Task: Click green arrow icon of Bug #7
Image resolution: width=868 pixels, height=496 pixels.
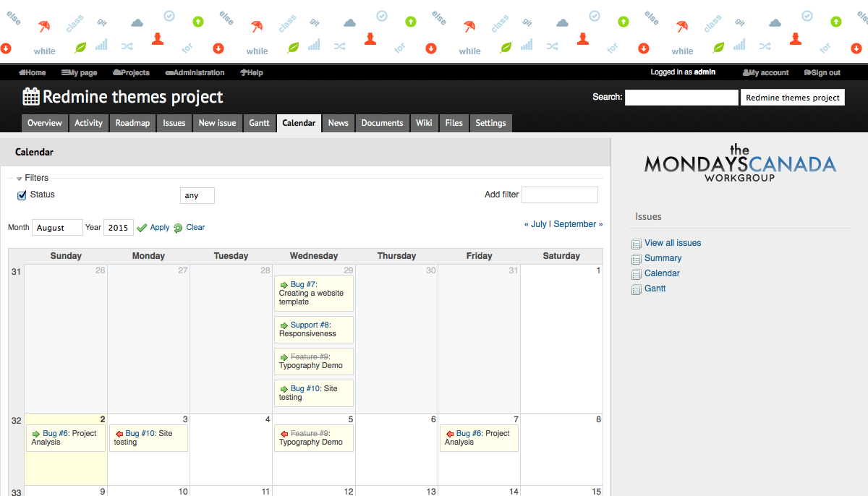Action: [284, 286]
